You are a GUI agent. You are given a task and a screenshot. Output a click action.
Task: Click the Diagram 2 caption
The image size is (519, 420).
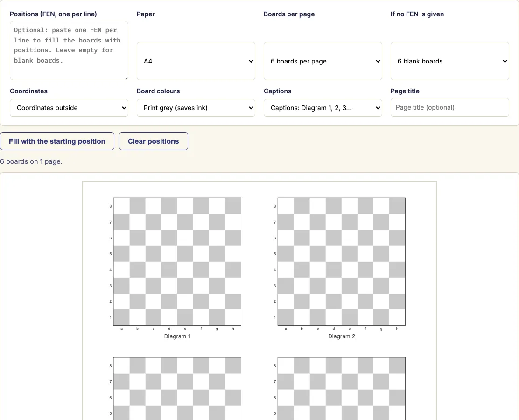[x=342, y=336]
